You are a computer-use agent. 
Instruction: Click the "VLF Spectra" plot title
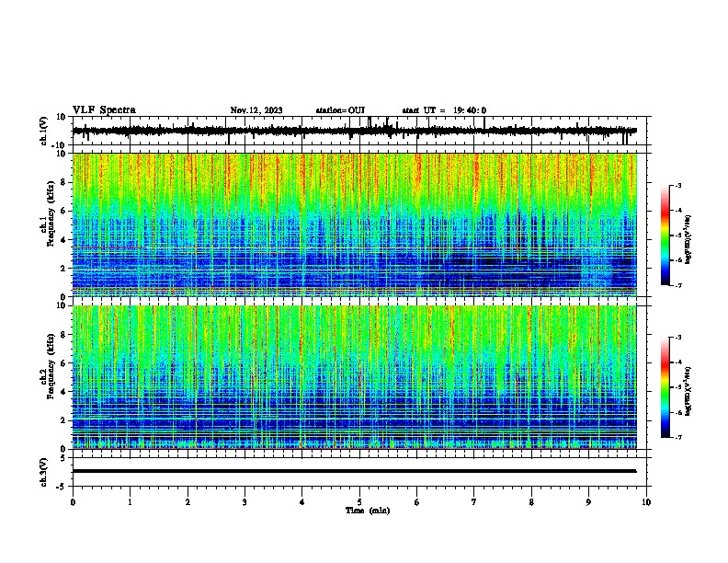coord(104,109)
